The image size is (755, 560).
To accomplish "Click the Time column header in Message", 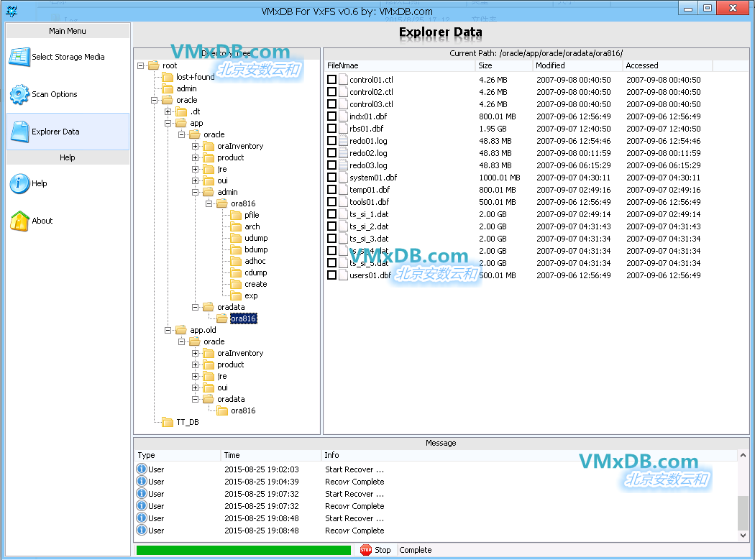I will coord(271,455).
